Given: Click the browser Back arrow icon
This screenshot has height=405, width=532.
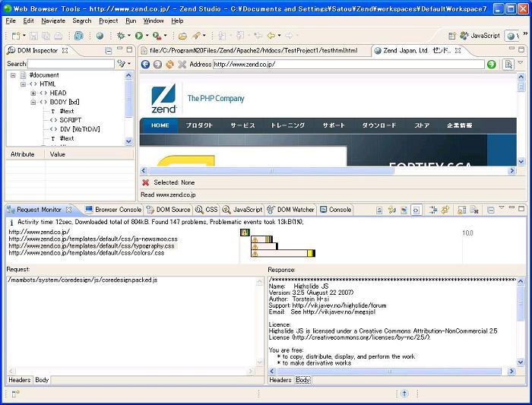Looking at the screenshot, I should pos(145,65).
